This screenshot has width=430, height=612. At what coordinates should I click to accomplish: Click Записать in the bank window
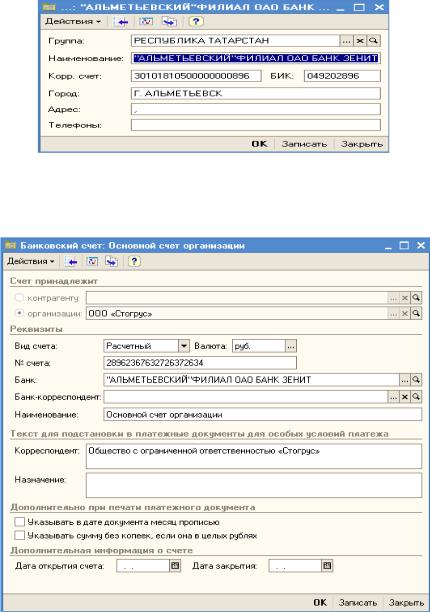pos(304,144)
